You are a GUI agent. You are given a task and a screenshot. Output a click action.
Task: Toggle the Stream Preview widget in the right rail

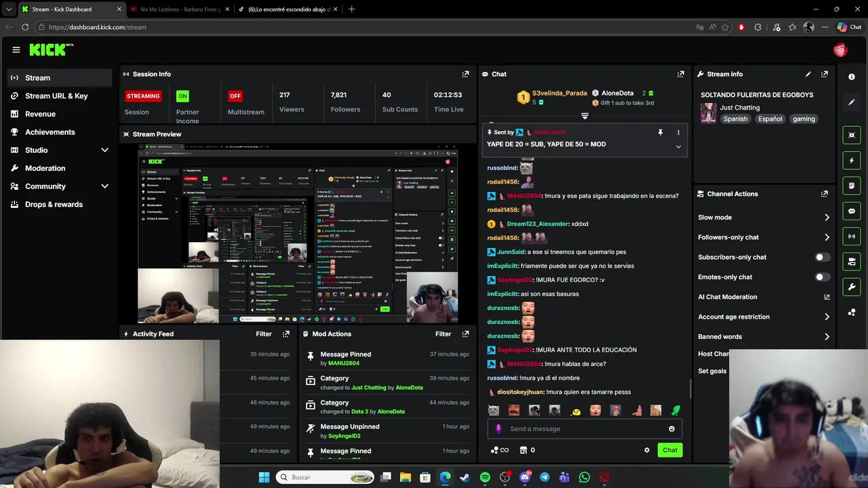tap(852, 135)
